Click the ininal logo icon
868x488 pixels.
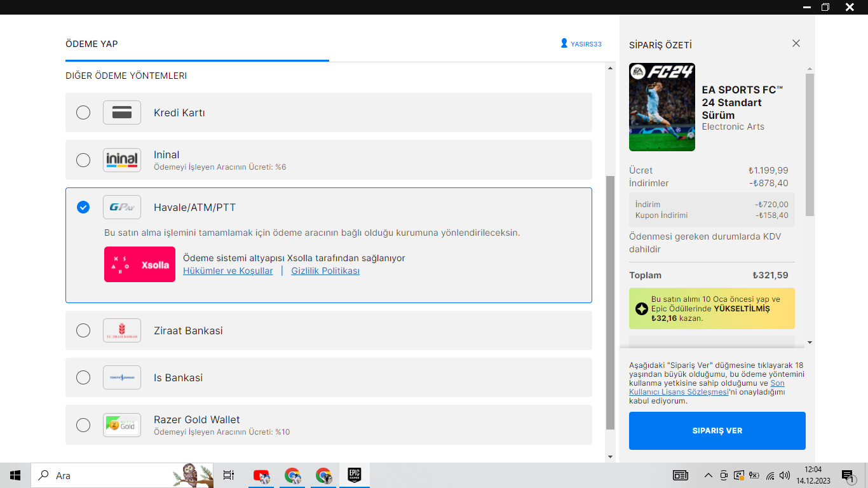tap(122, 160)
